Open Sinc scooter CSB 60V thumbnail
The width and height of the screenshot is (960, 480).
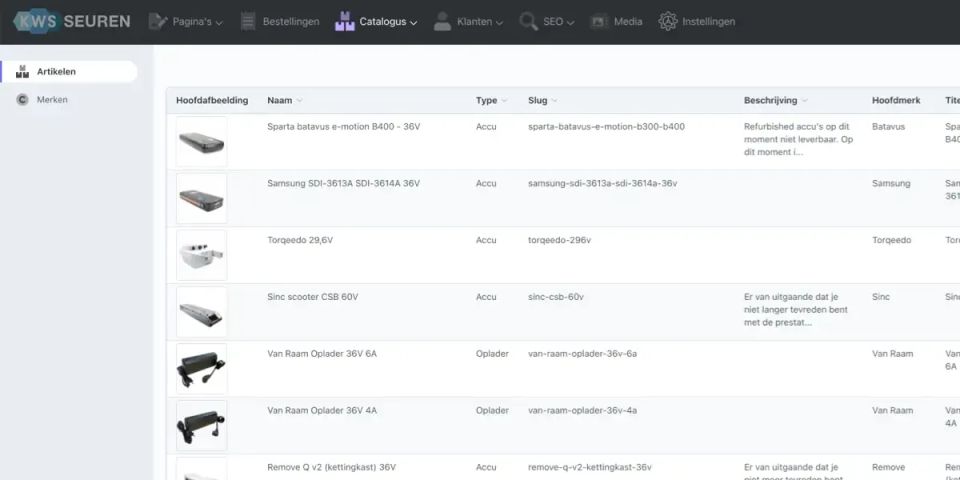201,312
